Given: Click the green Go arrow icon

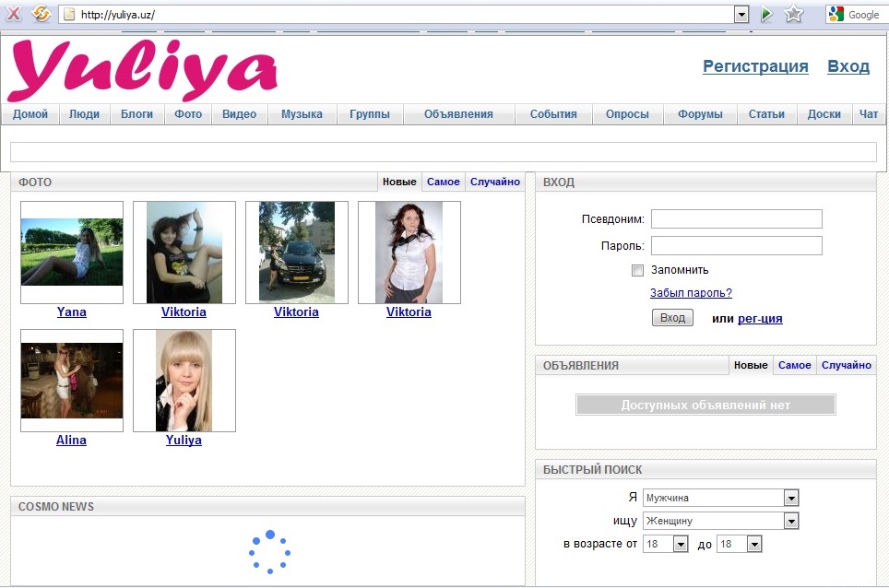Looking at the screenshot, I should point(766,14).
